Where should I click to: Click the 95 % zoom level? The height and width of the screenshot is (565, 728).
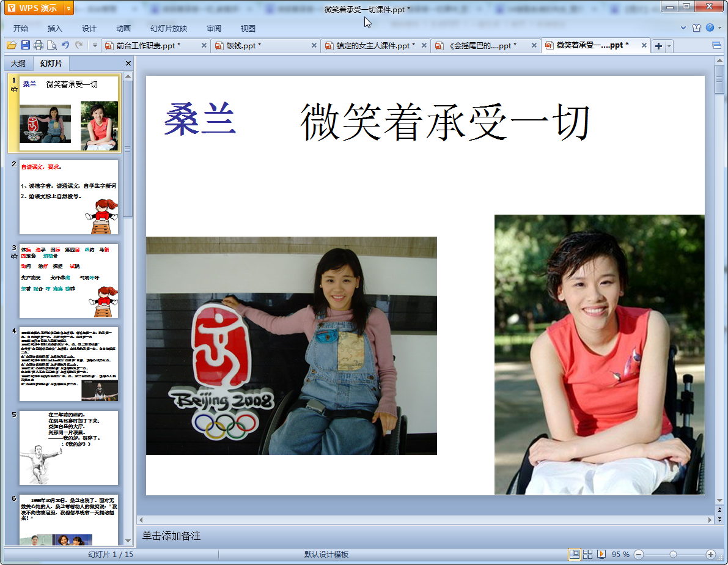point(620,555)
